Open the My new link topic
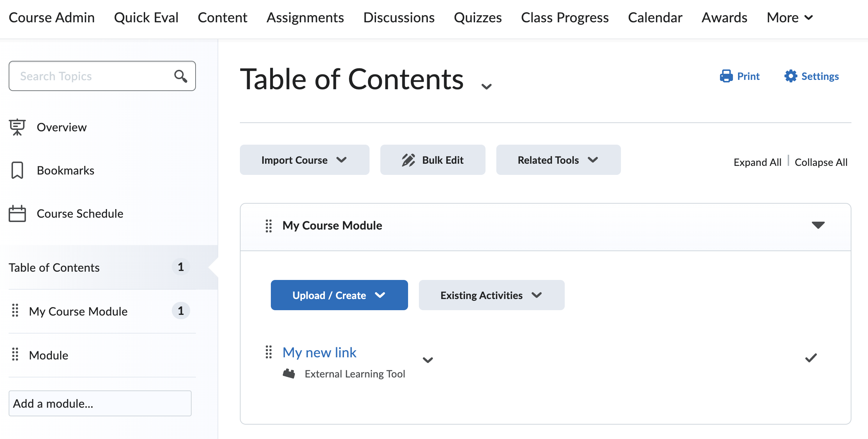The width and height of the screenshot is (868, 439). tap(319, 352)
